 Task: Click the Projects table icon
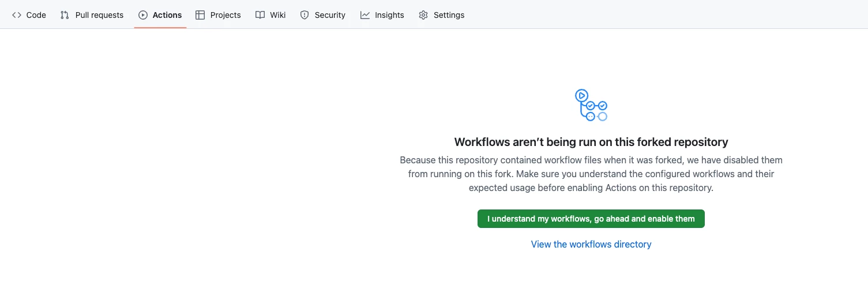coord(200,15)
